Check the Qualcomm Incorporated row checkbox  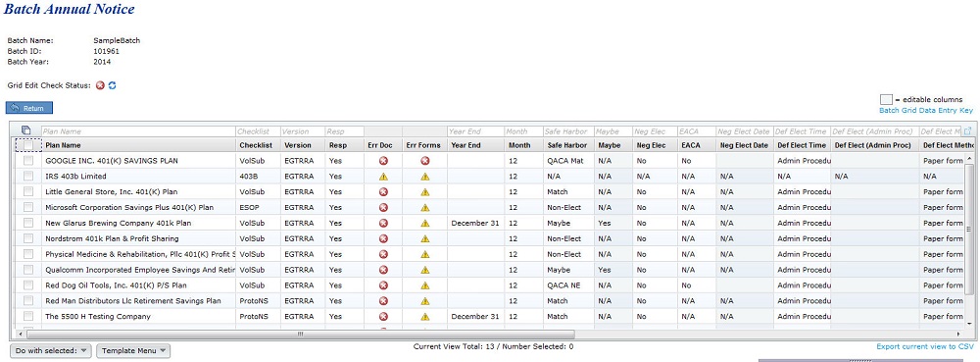point(28,270)
